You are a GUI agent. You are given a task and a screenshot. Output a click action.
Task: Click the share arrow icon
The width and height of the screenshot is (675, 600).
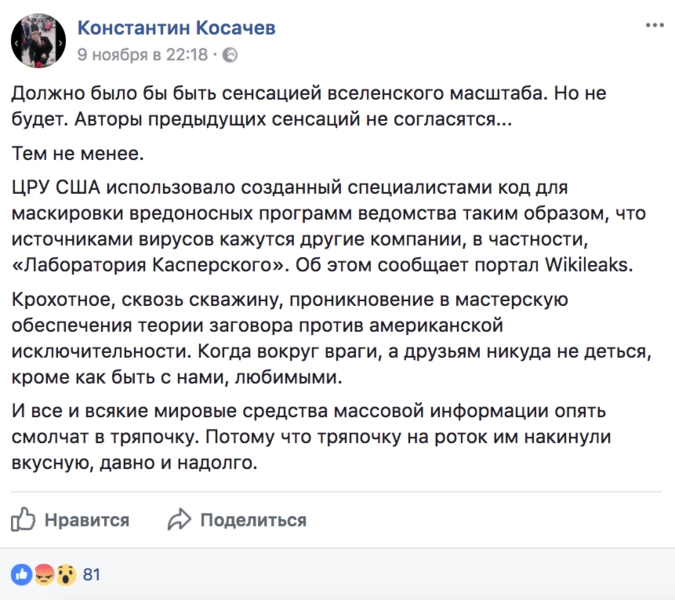click(179, 520)
